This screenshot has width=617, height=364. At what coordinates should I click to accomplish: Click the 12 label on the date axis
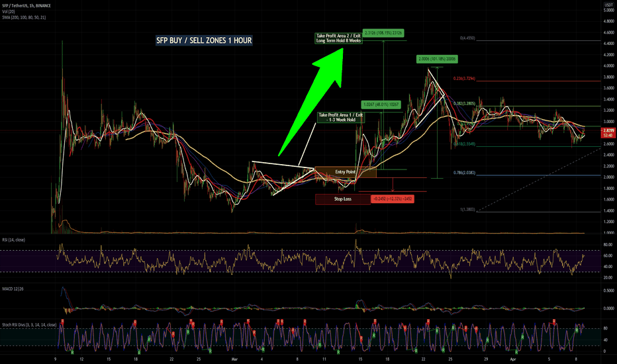point(81,359)
